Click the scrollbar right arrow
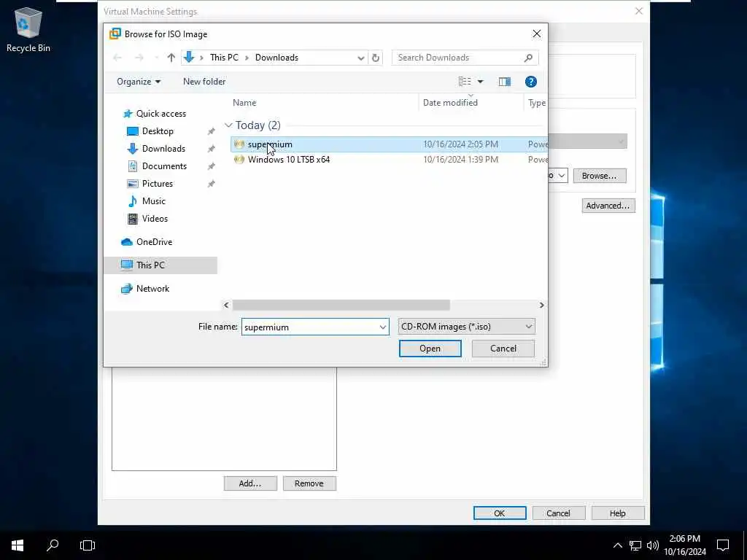 tap(541, 305)
